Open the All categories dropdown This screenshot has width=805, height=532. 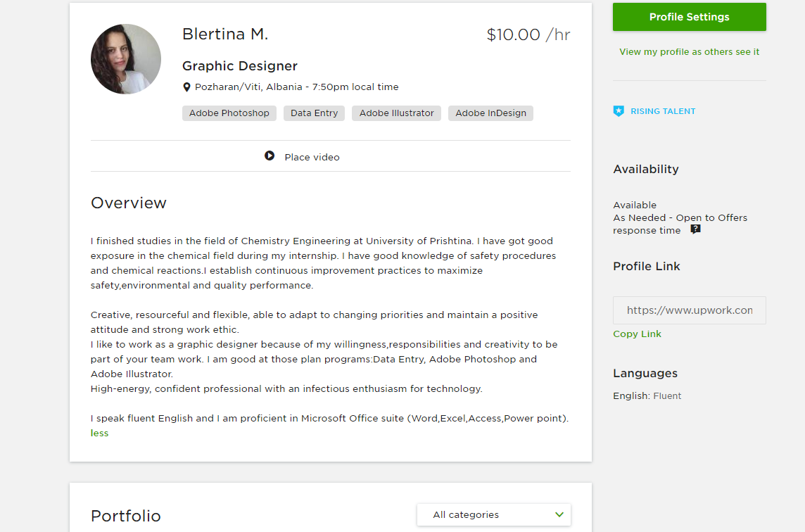494,514
